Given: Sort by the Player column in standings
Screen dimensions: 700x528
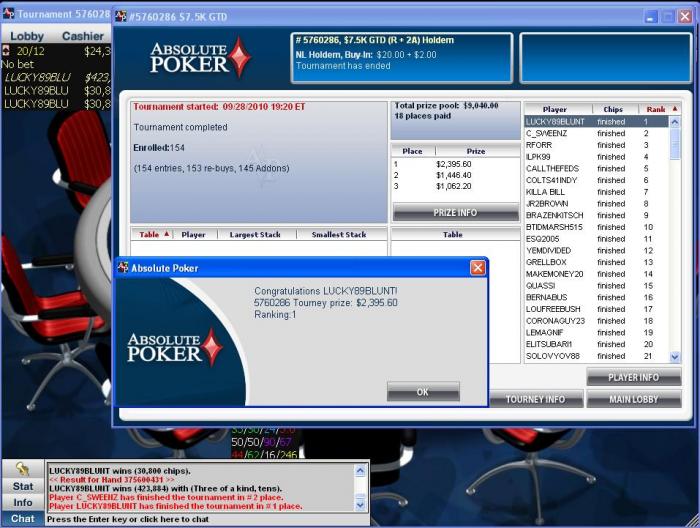Looking at the screenshot, I should [555, 109].
